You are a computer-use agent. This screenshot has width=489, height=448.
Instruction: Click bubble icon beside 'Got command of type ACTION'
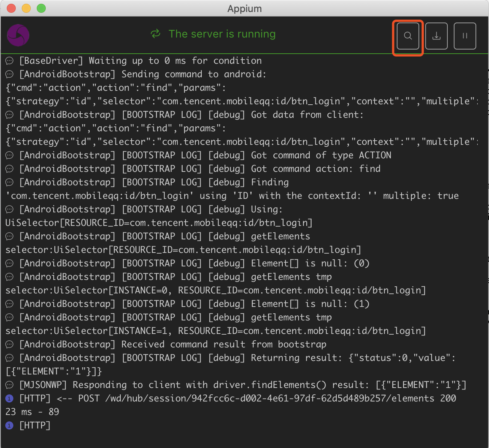[x=9, y=155]
